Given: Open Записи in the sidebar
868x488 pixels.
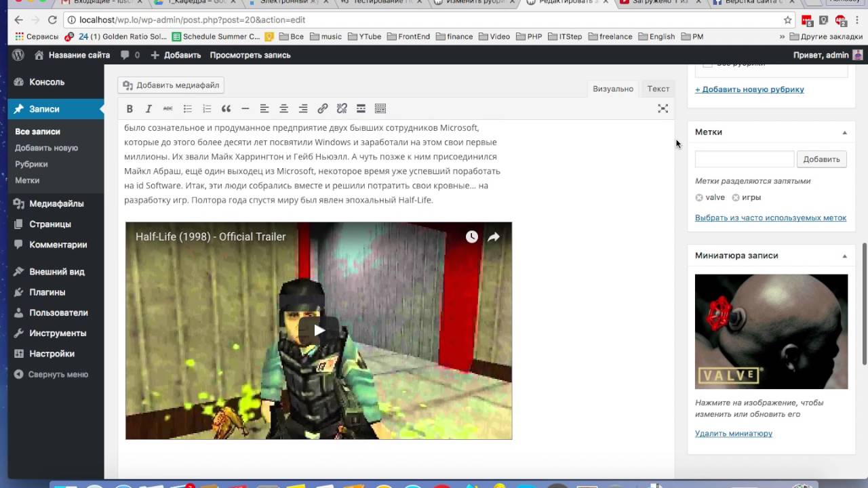Looking at the screenshot, I should (56, 109).
